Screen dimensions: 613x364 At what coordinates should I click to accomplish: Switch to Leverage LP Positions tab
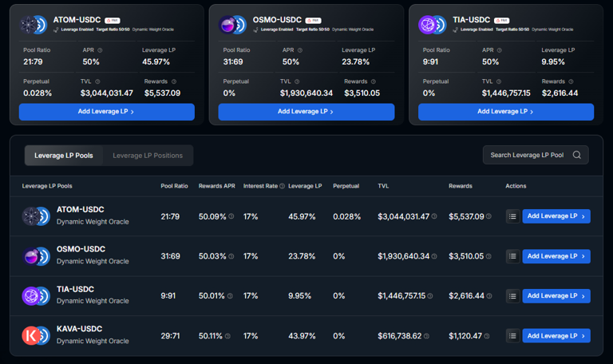pos(148,155)
